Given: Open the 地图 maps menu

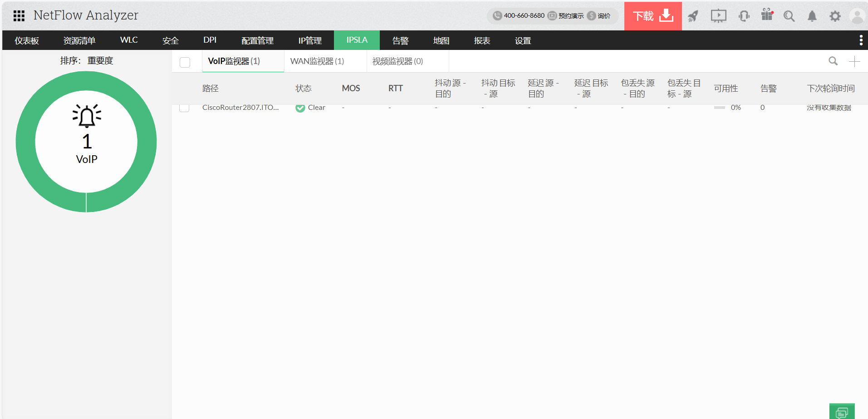Looking at the screenshot, I should pos(441,40).
